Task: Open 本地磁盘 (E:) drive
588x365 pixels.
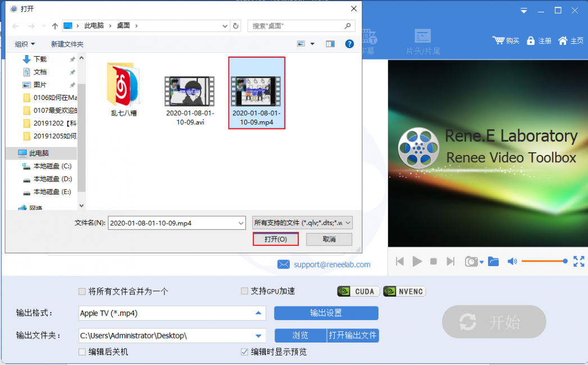Action: [52, 191]
